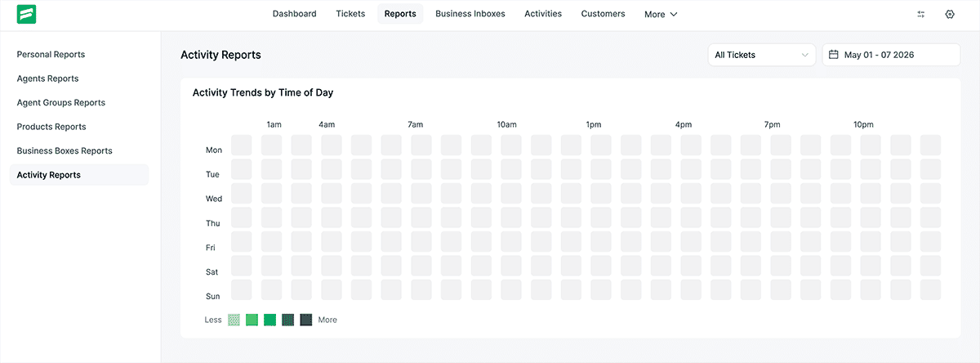Open the All Tickets dropdown
The width and height of the screenshot is (980, 363).
click(762, 55)
